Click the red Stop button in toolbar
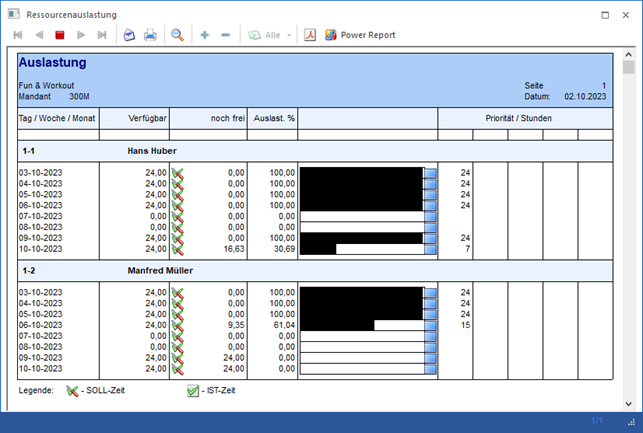 pos(60,35)
